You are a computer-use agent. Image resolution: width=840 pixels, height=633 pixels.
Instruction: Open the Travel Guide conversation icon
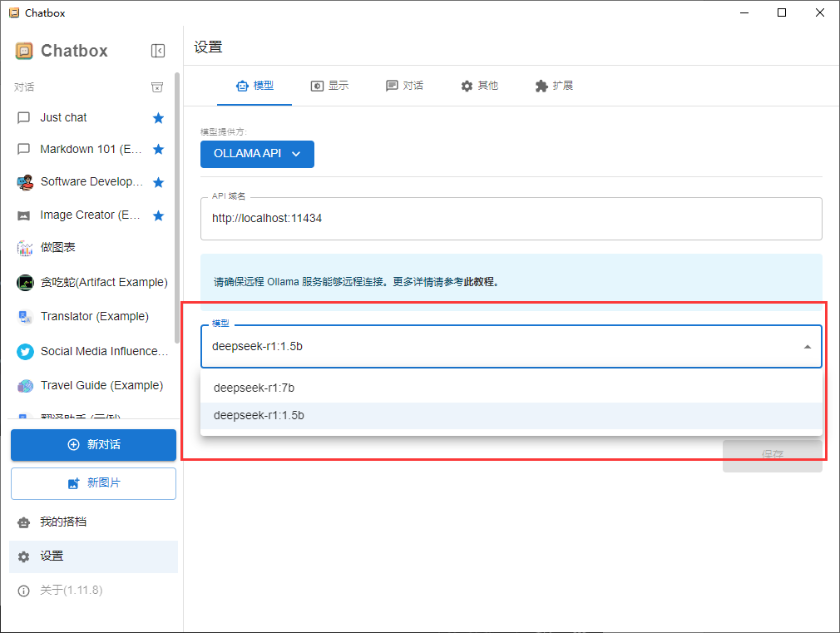click(25, 386)
